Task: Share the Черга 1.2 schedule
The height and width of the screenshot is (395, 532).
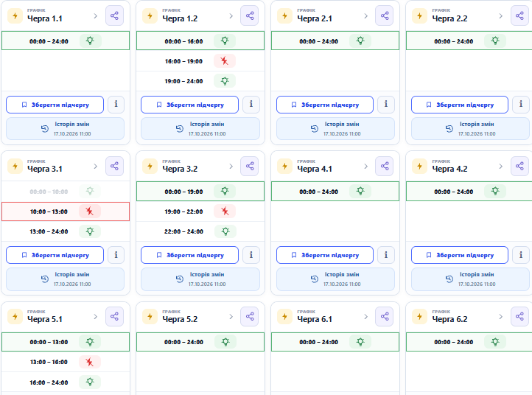Action: click(x=249, y=15)
